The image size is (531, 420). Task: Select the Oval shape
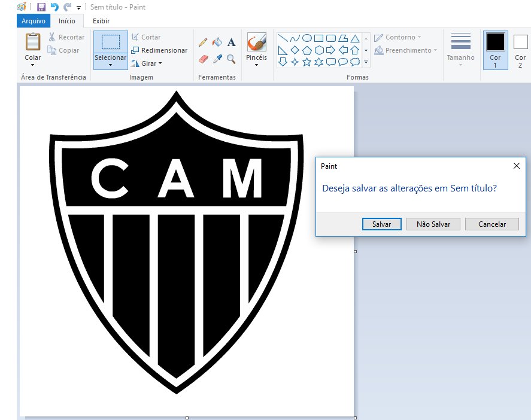307,38
